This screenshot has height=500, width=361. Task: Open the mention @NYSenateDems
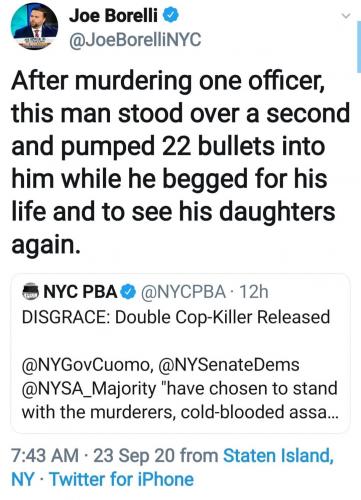pos(229,365)
